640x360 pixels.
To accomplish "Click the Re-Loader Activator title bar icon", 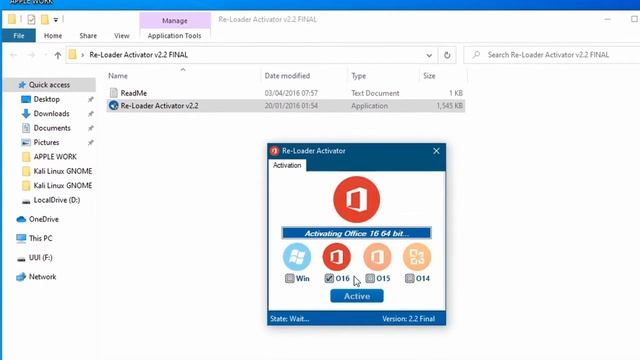I will [274, 151].
